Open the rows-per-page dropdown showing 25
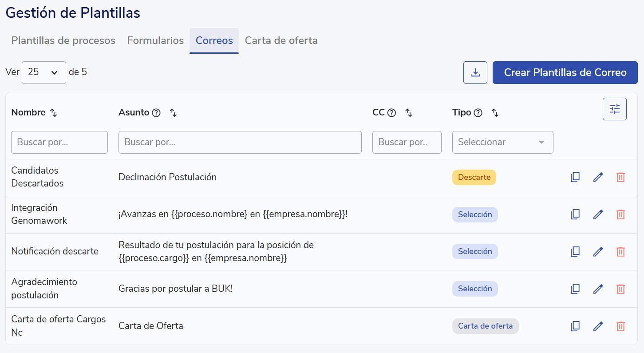Screen dimensions: 644x353 coord(43,72)
